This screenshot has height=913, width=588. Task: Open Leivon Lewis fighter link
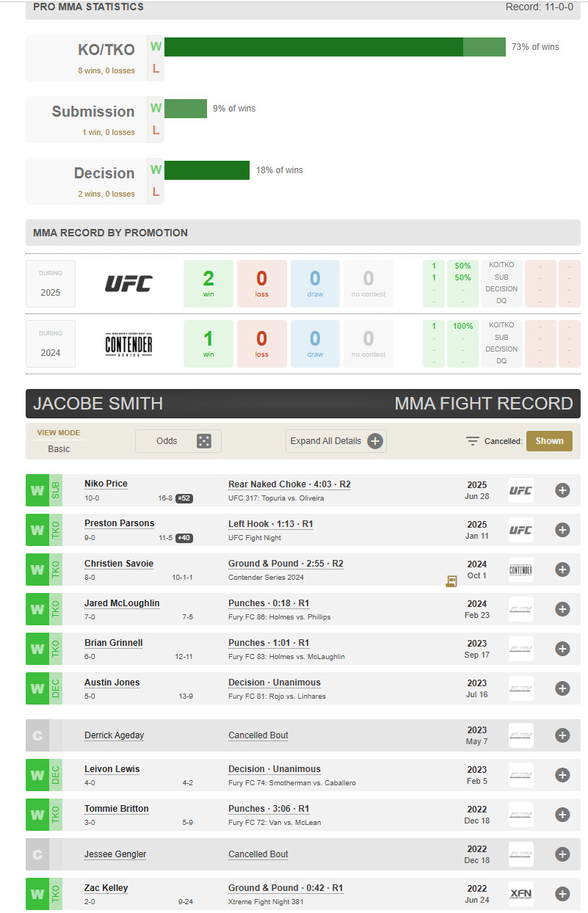(112, 769)
